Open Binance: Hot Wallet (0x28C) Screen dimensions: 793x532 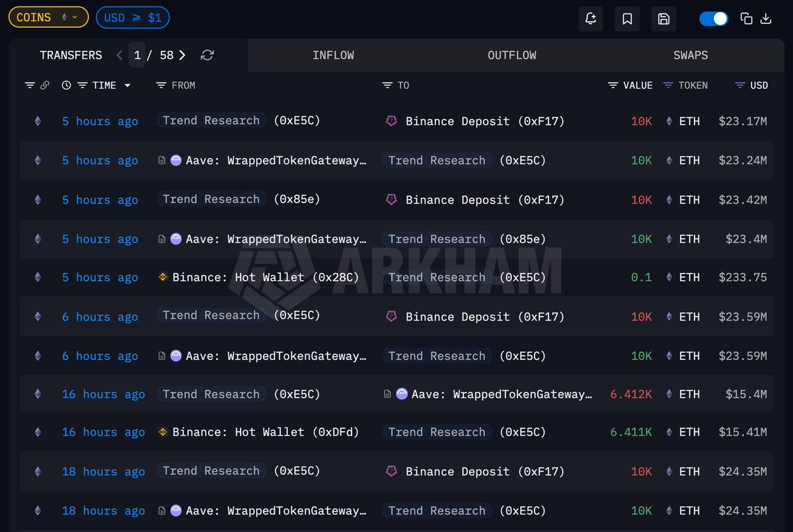266,278
